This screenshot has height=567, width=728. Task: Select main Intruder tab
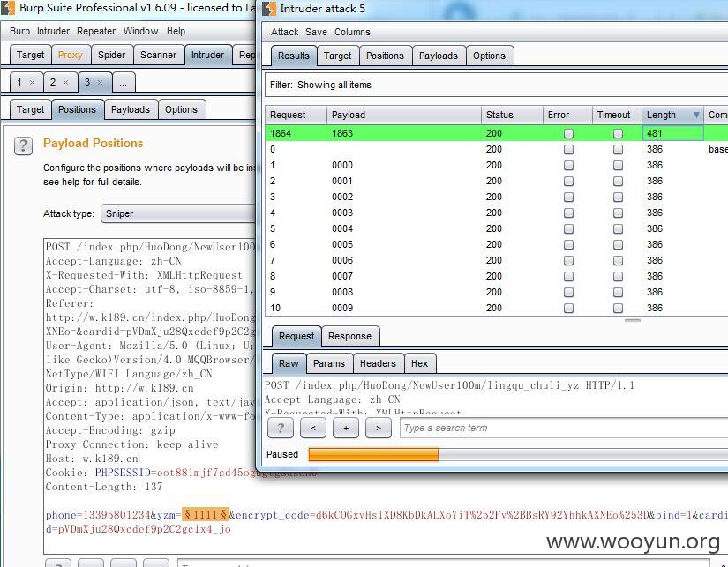[207, 55]
